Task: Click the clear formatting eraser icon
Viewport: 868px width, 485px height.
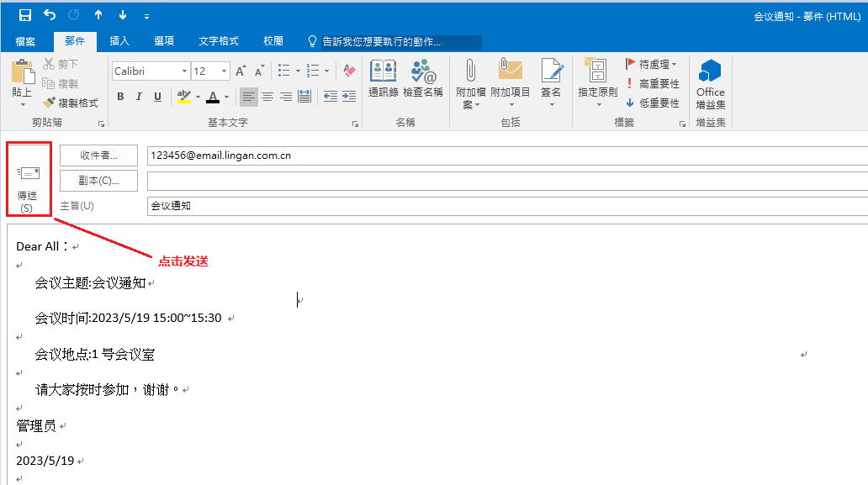Action: [350, 71]
